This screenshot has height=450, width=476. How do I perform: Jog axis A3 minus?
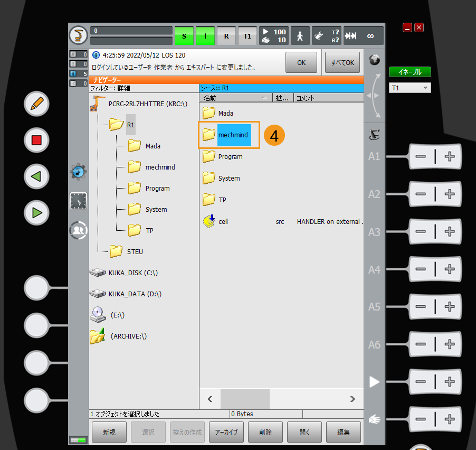point(421,231)
